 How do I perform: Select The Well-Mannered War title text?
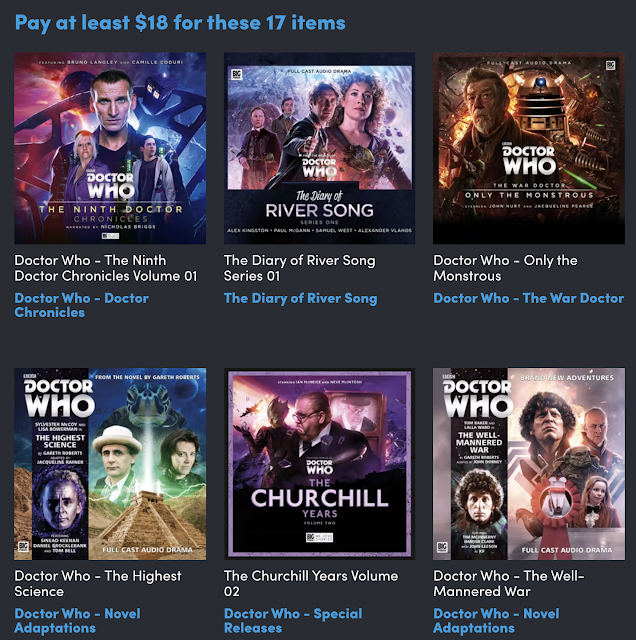pyautogui.click(x=509, y=584)
